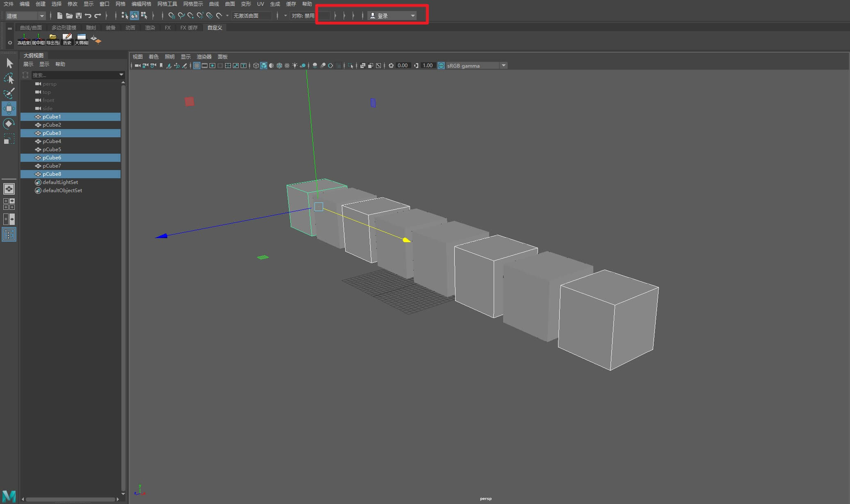Open a scene with folder icon
Viewport: 850px width, 504px height.
69,16
